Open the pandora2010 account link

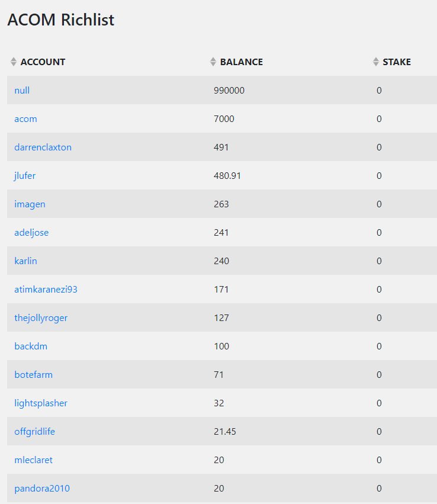[x=42, y=489]
